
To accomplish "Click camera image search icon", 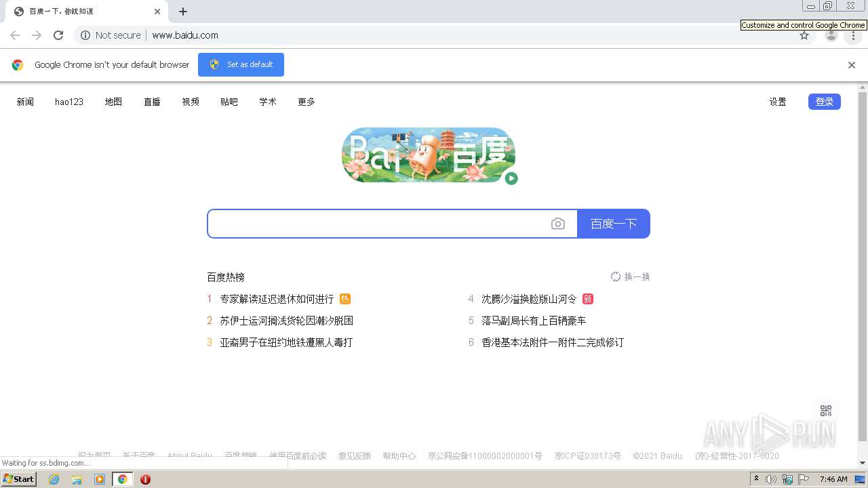I will [x=558, y=224].
